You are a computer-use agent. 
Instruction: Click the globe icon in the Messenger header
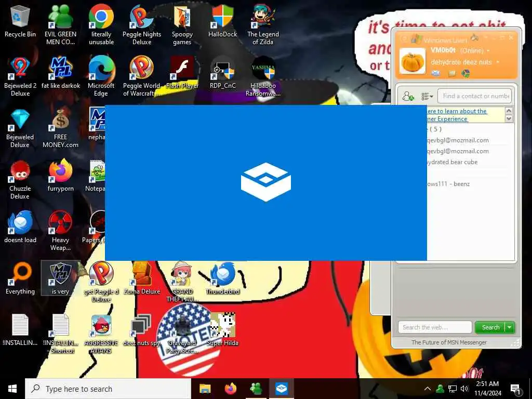click(x=466, y=73)
